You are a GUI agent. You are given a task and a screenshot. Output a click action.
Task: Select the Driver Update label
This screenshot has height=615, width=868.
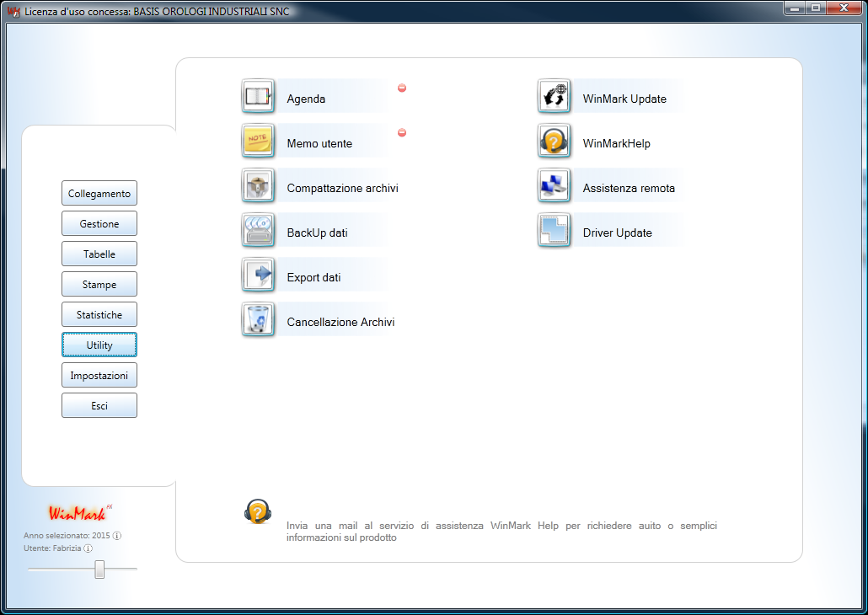pyautogui.click(x=617, y=233)
